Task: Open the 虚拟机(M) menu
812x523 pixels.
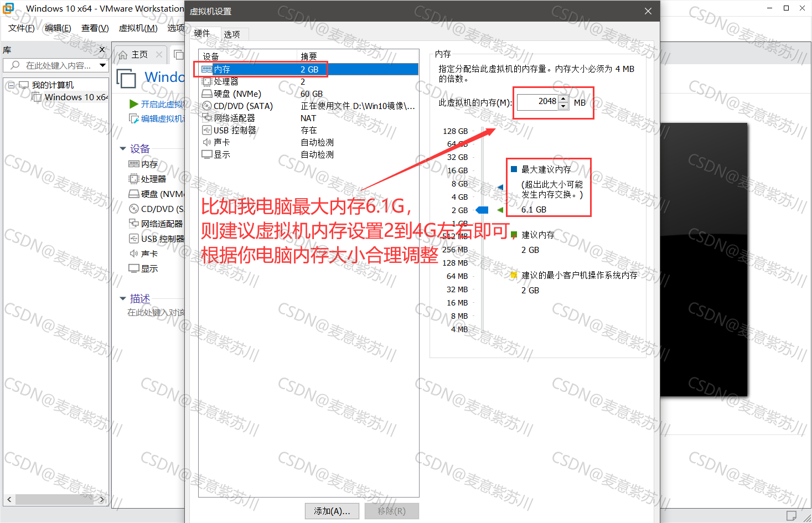Action: pyautogui.click(x=138, y=28)
